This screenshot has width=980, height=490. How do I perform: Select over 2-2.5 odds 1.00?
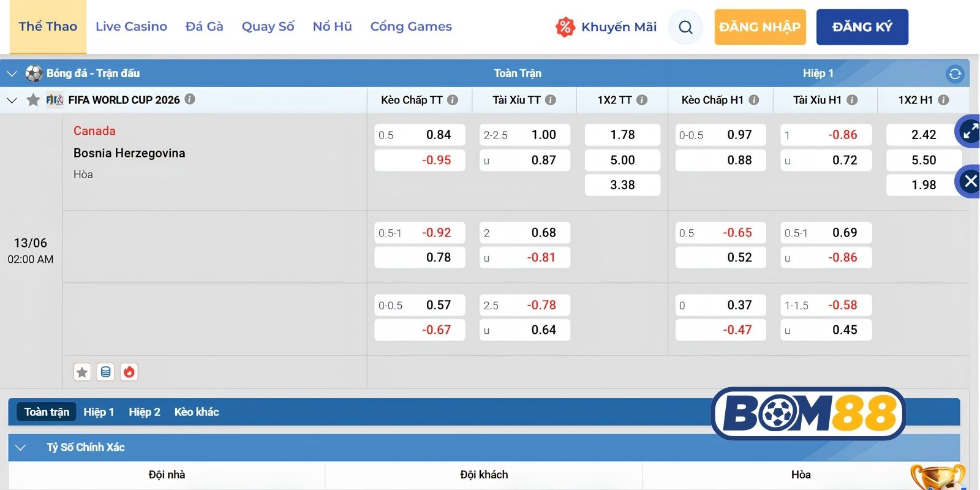(524, 135)
